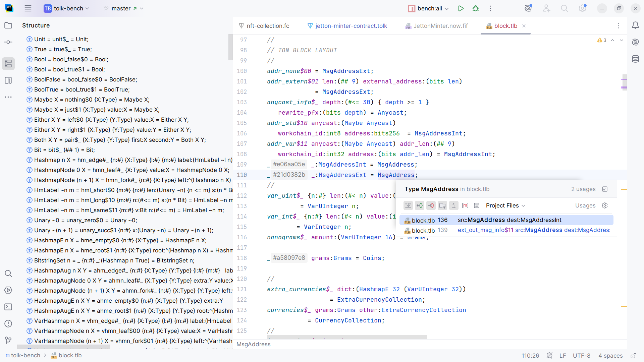The height and width of the screenshot is (362, 644).
Task: Open the run toolbar more-actions menu
Action: tap(490, 8)
